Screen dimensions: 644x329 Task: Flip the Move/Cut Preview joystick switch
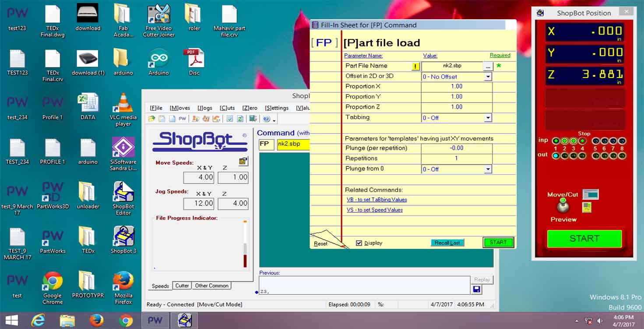coord(563,206)
